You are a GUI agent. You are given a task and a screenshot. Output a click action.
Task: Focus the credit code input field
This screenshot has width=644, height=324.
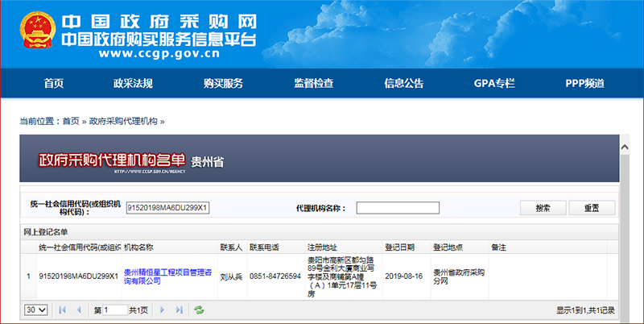click(x=167, y=208)
